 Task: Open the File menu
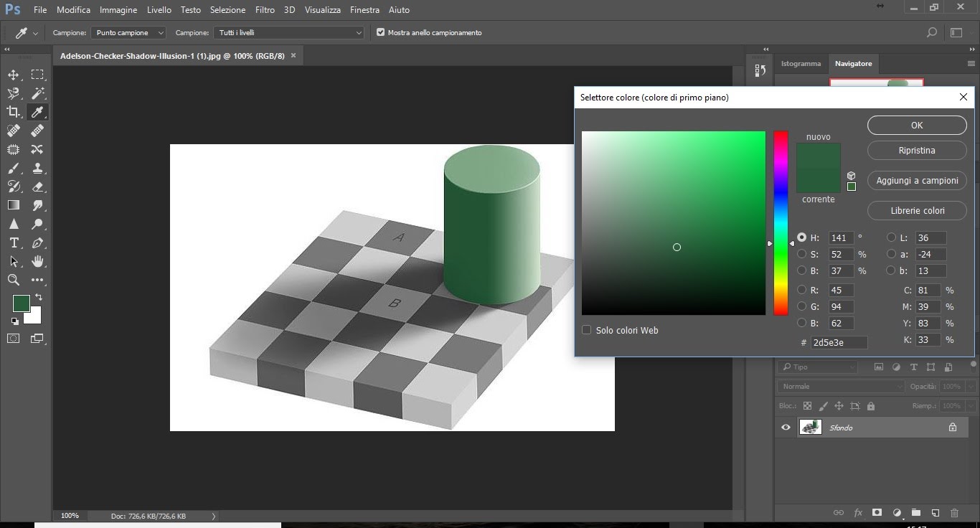coord(40,10)
